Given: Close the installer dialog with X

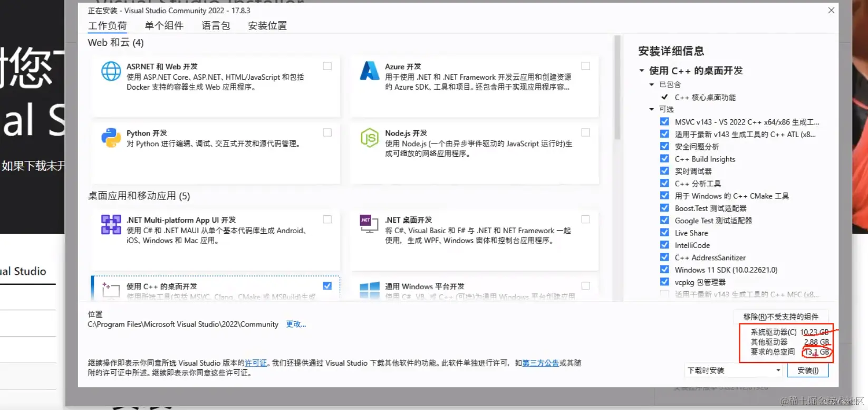Looking at the screenshot, I should tap(831, 10).
